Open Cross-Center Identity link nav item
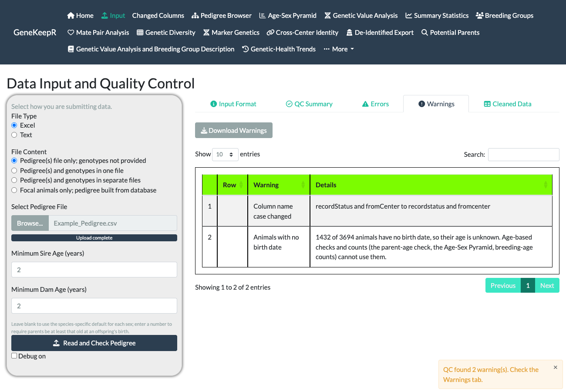 click(x=303, y=32)
